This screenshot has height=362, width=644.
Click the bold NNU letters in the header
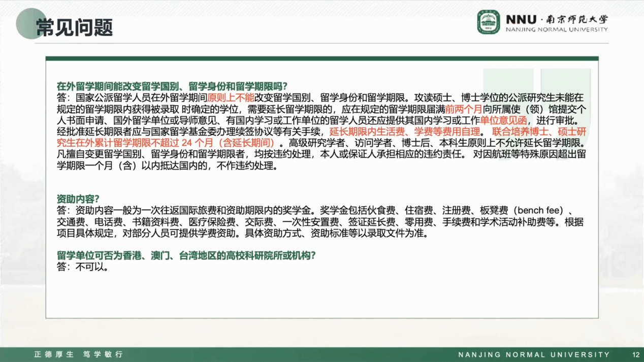tap(521, 19)
